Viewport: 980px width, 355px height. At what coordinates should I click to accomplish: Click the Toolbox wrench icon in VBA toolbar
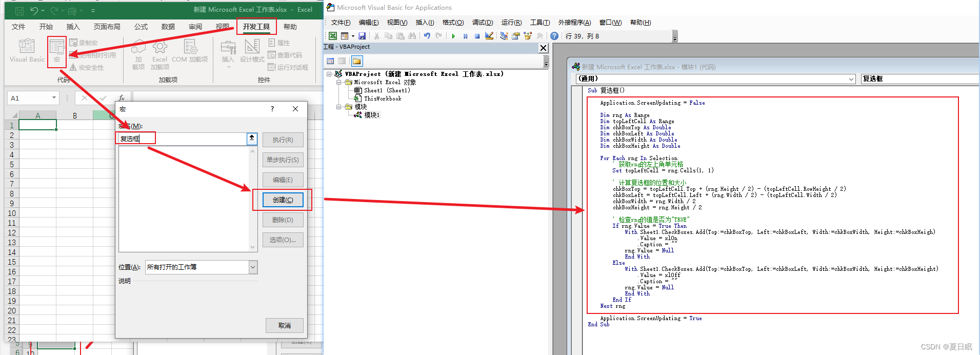(539, 36)
